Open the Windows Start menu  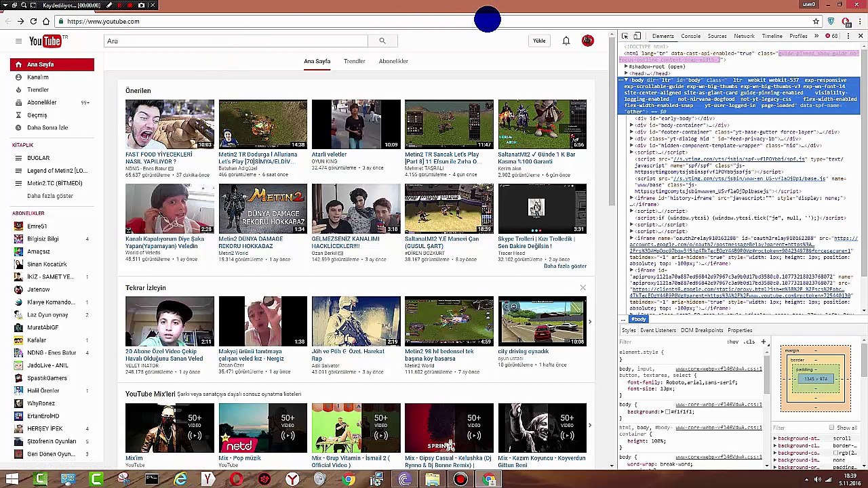[12, 480]
